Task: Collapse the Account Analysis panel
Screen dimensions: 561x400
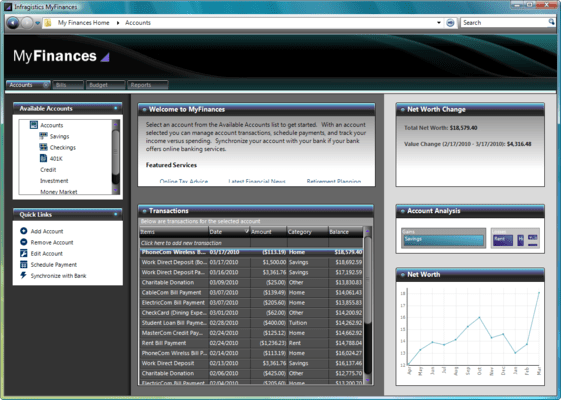Action: pyautogui.click(x=403, y=211)
